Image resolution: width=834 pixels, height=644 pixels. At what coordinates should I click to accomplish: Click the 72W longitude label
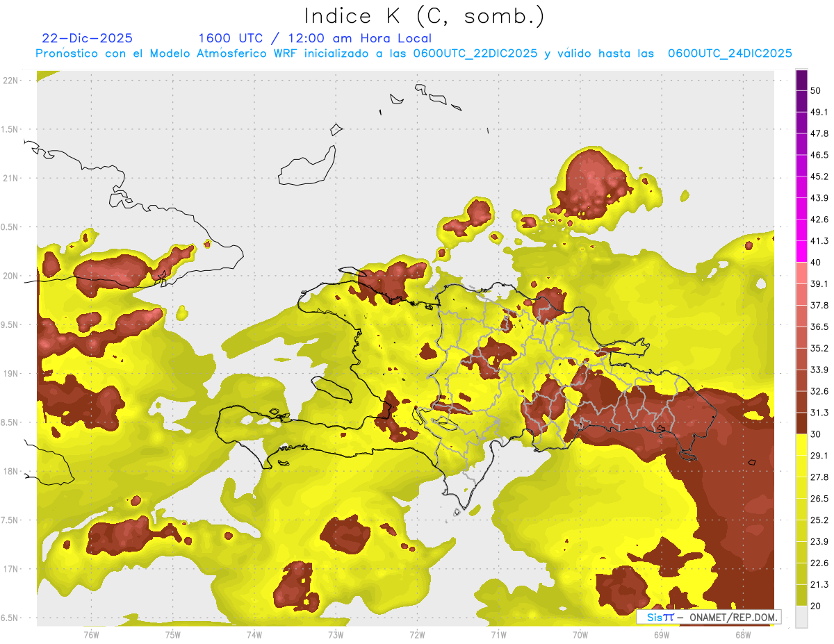(417, 634)
